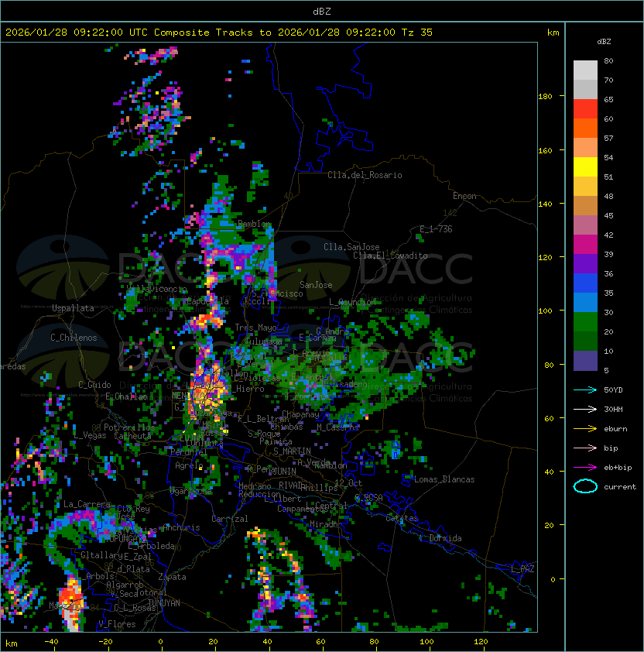Click the Dormida place label
644x652 pixels.
tap(445, 538)
